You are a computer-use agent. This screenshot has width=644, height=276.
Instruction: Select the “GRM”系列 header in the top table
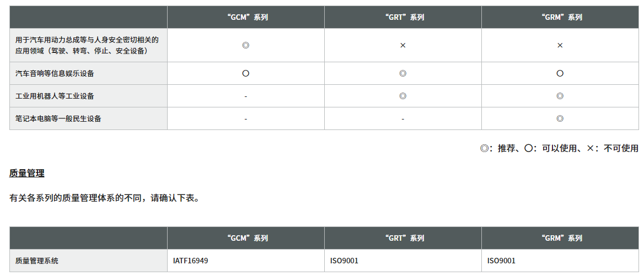[x=560, y=17]
